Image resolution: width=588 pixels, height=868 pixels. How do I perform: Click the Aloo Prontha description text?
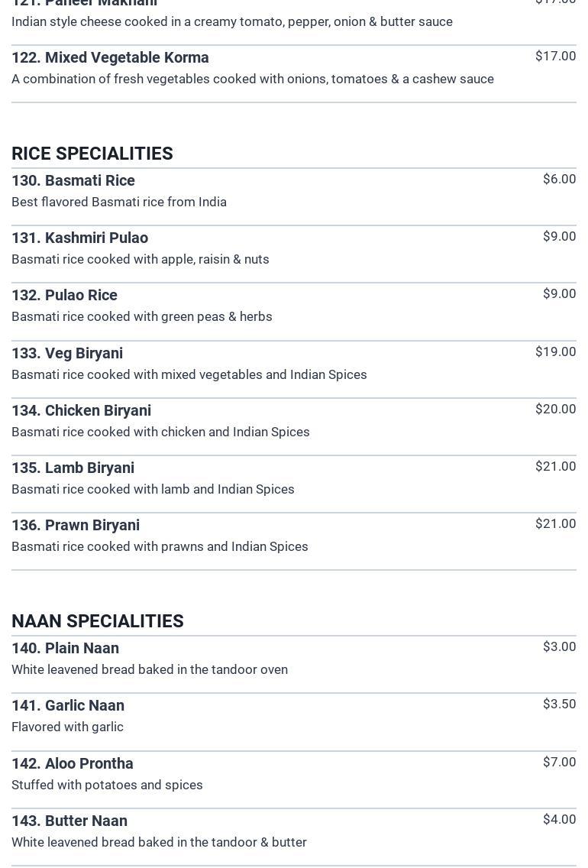107,785
